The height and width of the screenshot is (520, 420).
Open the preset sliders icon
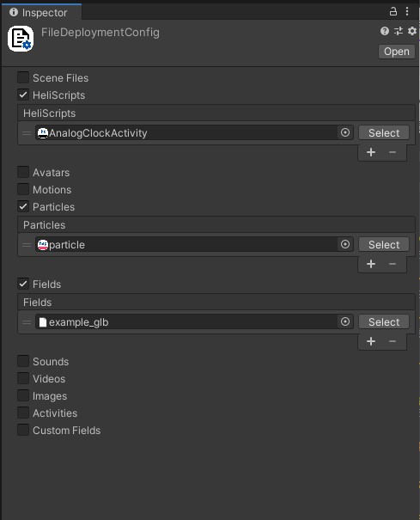[399, 31]
